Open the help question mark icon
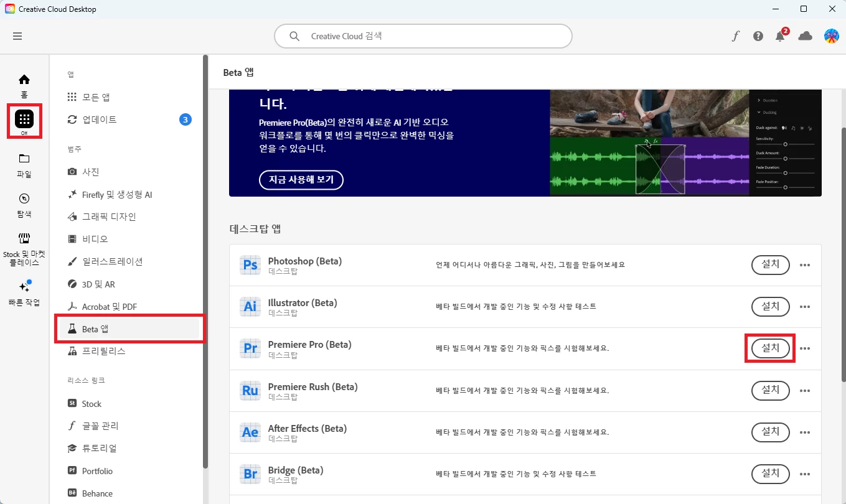 tap(758, 36)
